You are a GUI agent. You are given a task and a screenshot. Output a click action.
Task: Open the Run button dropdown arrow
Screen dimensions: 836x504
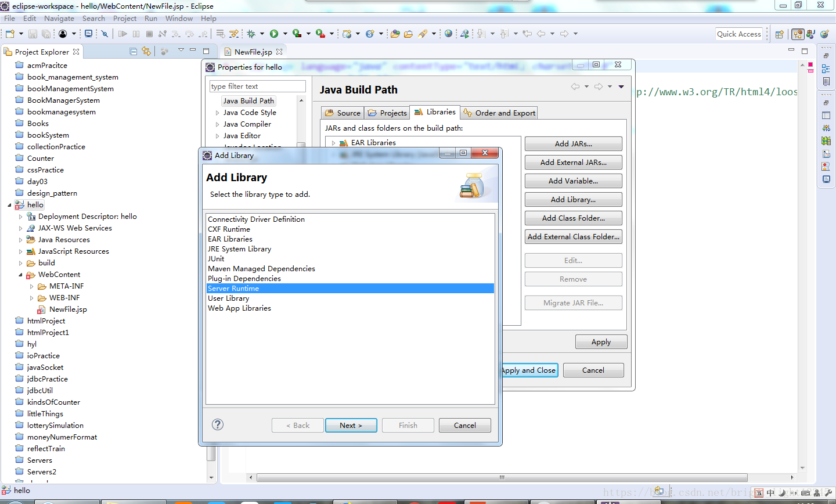(285, 34)
